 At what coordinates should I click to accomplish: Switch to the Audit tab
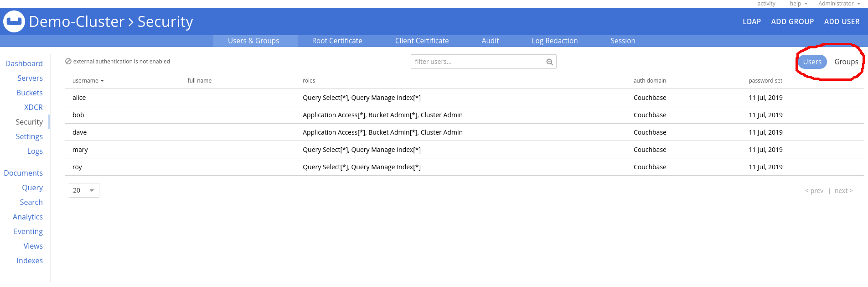(x=490, y=41)
